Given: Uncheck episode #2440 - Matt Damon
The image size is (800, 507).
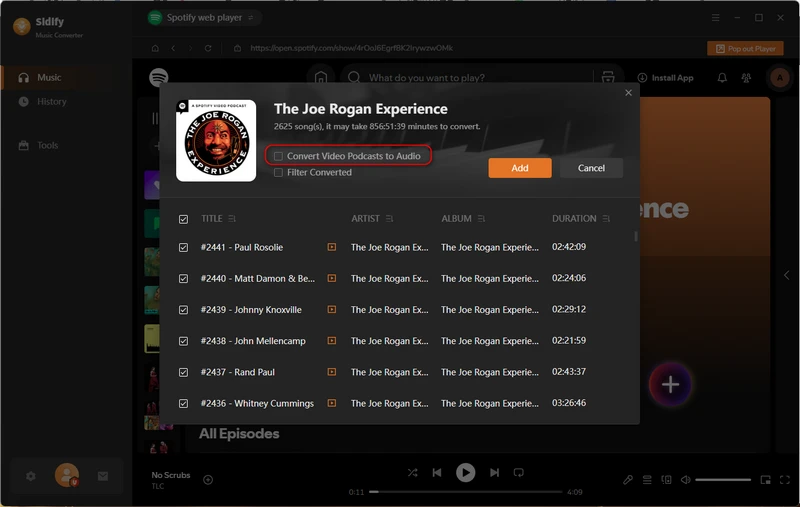Looking at the screenshot, I should point(183,278).
